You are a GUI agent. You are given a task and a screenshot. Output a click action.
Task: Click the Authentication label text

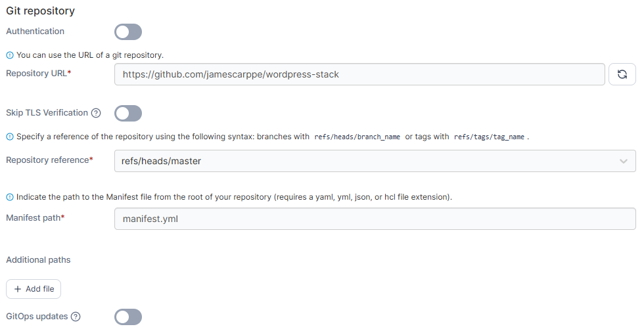35,32
